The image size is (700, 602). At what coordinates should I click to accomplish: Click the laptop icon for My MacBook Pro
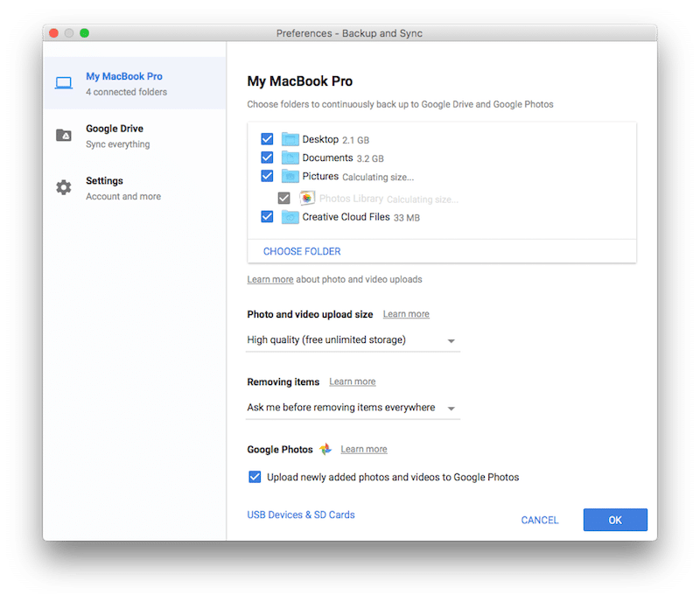click(x=64, y=83)
